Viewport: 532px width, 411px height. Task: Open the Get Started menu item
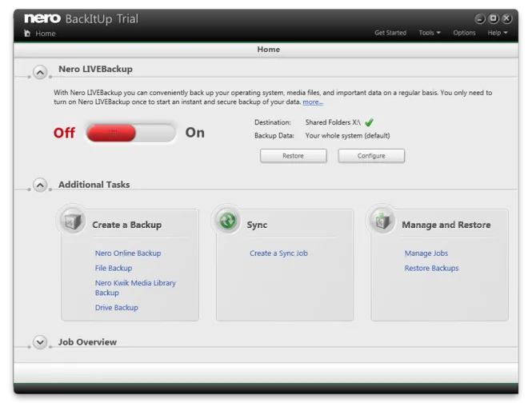click(x=390, y=33)
